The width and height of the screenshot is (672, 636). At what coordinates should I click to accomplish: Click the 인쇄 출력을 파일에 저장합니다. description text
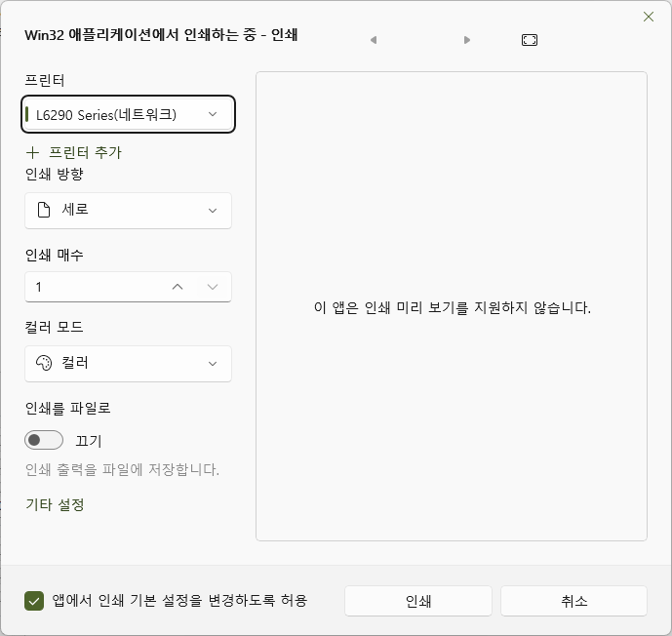122,469
